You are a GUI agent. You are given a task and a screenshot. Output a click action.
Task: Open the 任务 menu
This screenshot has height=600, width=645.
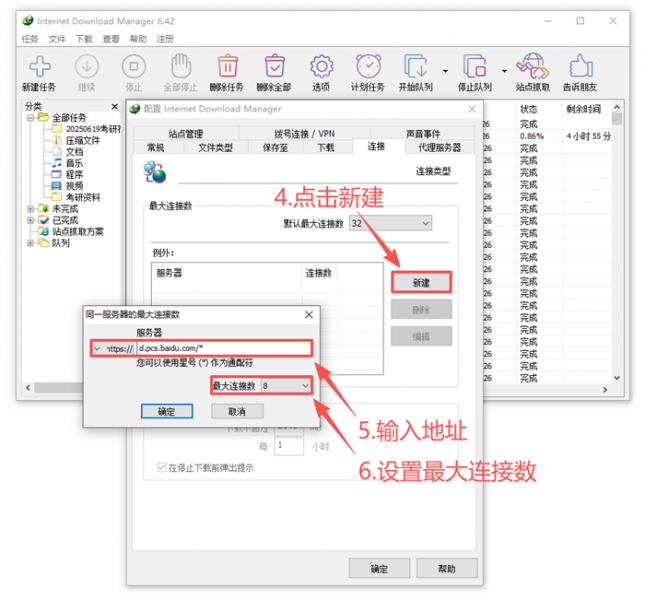tap(30, 39)
